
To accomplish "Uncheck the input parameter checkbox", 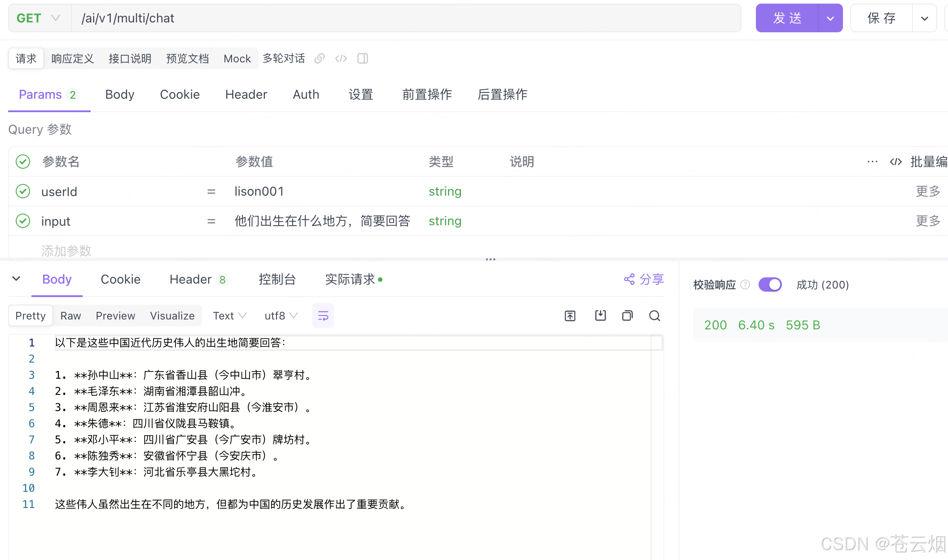I will [23, 221].
